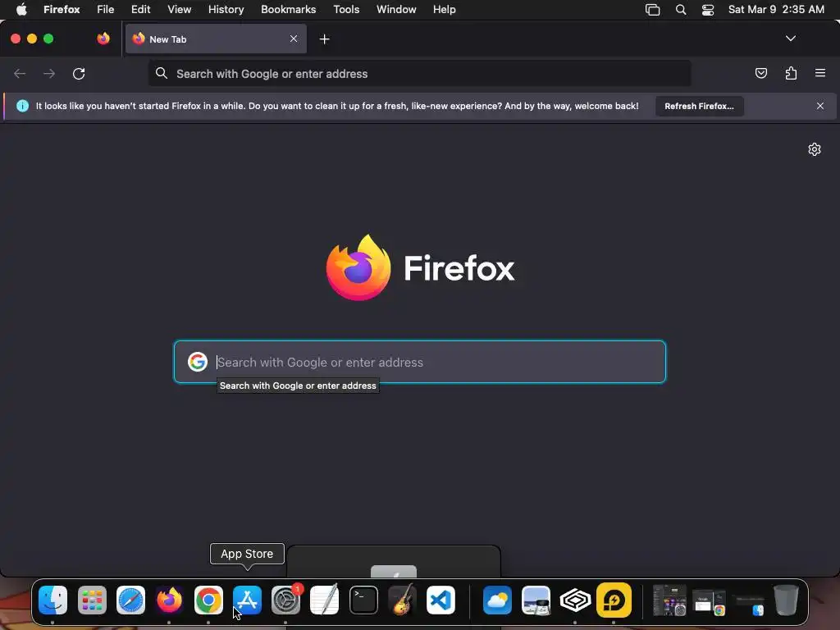Open the yellow lightning app in Dock
The image size is (840, 630).
click(614, 600)
